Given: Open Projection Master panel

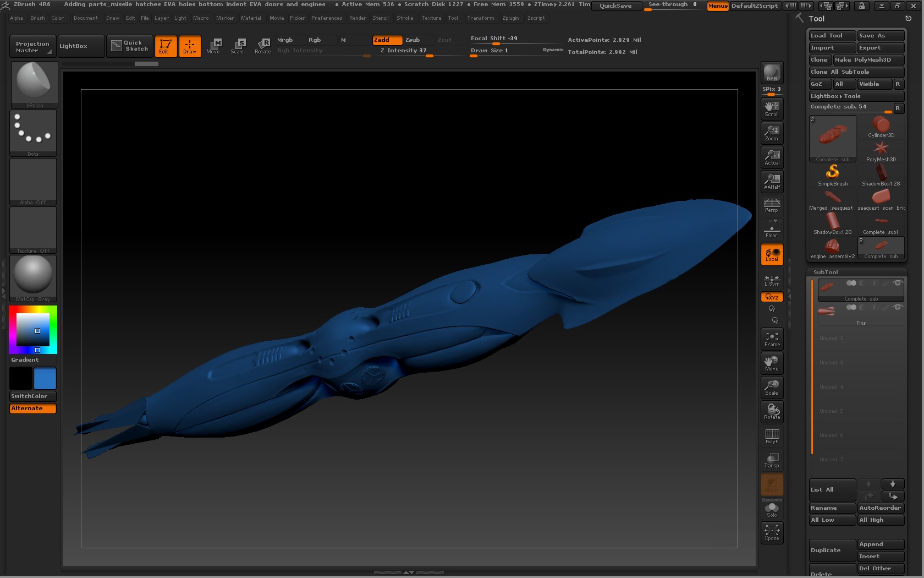Looking at the screenshot, I should click(x=32, y=47).
